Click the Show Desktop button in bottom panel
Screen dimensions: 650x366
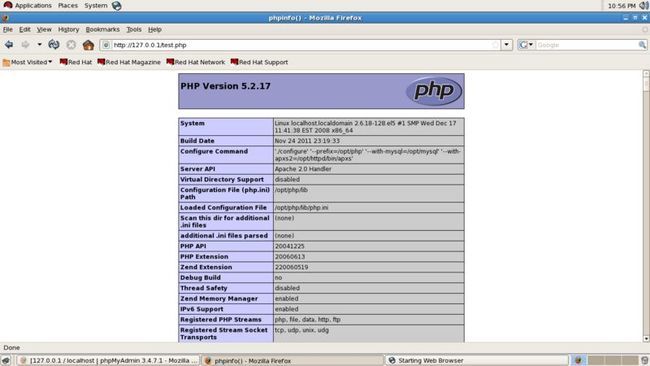coord(6,360)
